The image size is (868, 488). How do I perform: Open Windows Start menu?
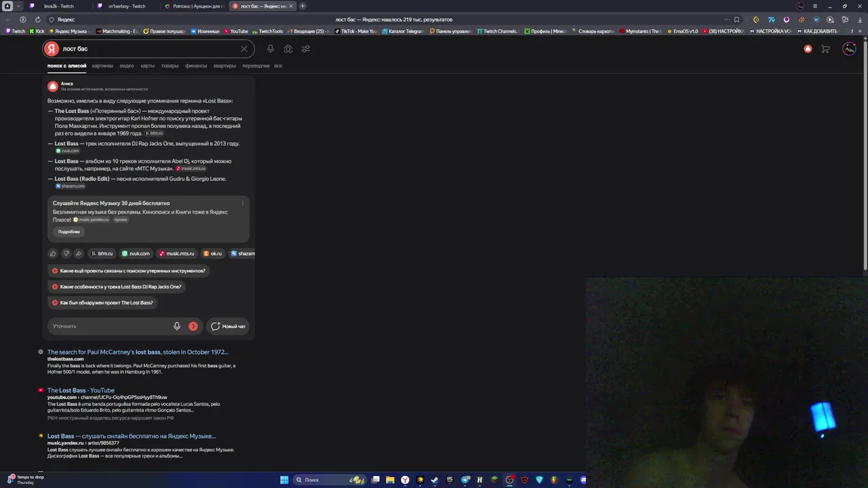tap(284, 480)
